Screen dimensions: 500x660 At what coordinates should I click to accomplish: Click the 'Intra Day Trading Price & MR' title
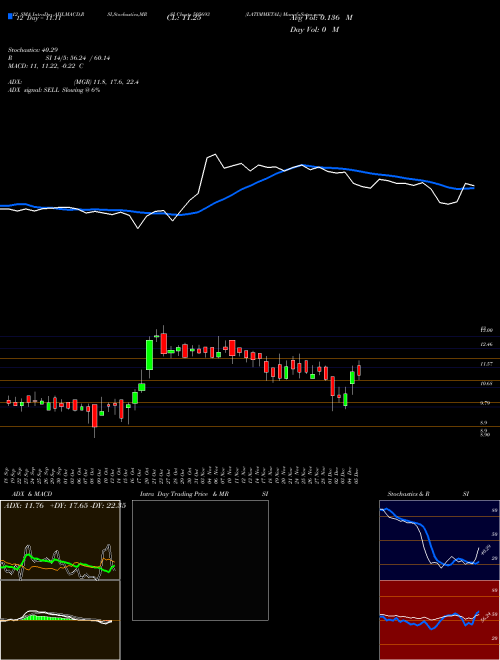click(184, 494)
